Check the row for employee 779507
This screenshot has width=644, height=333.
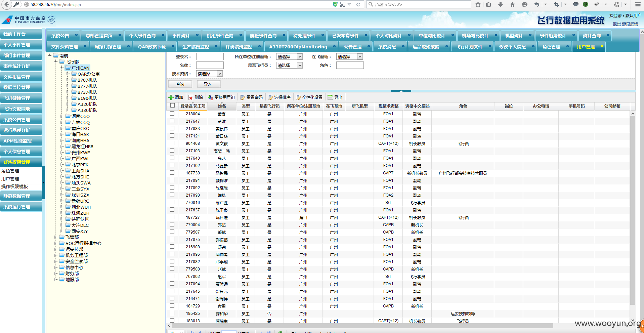coord(172,232)
